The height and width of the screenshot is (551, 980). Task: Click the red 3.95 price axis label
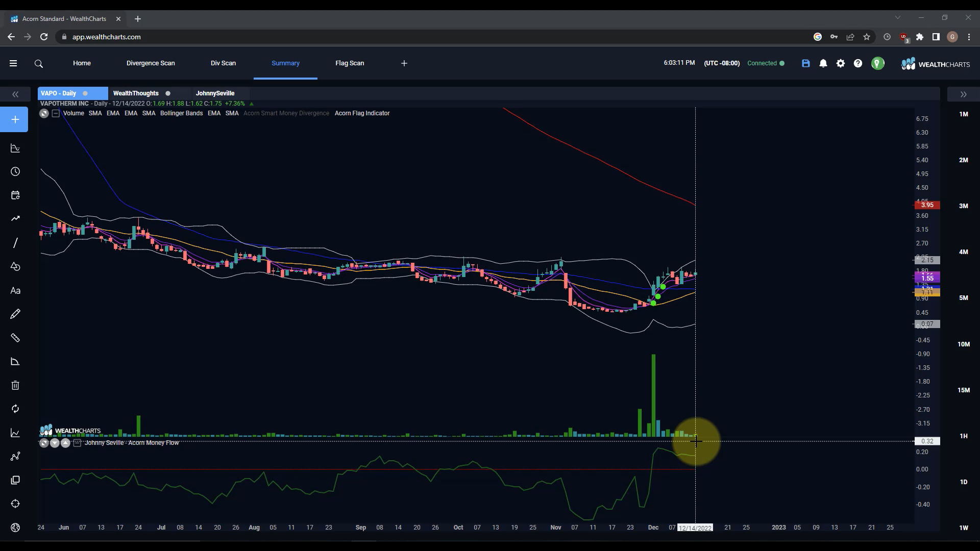927,205
